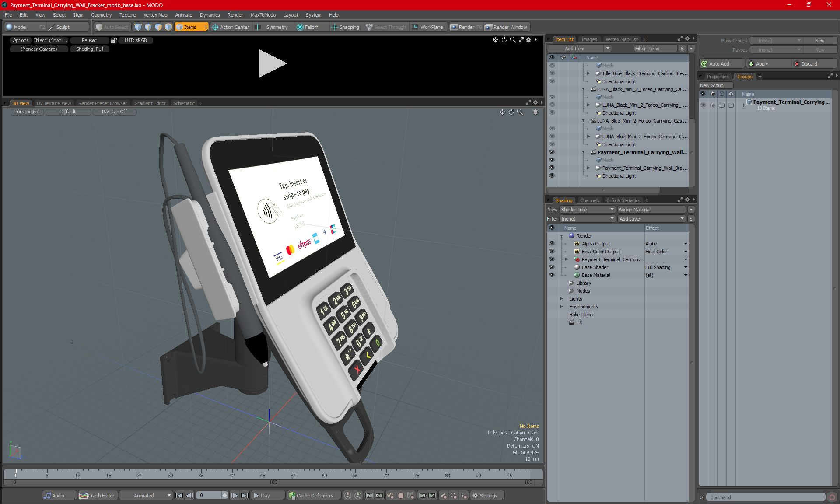Toggle the Ray GL Off icon
This screenshot has height=504, width=840.
tap(115, 112)
